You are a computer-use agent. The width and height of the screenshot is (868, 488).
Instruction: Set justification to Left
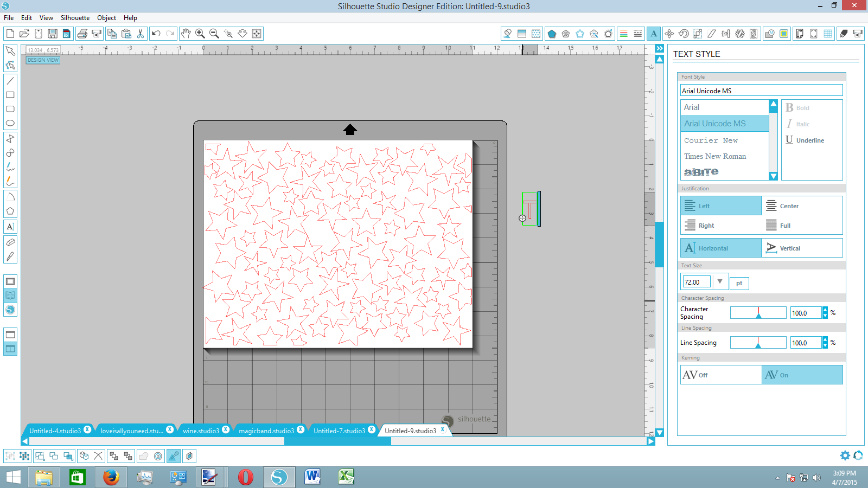tap(721, 206)
